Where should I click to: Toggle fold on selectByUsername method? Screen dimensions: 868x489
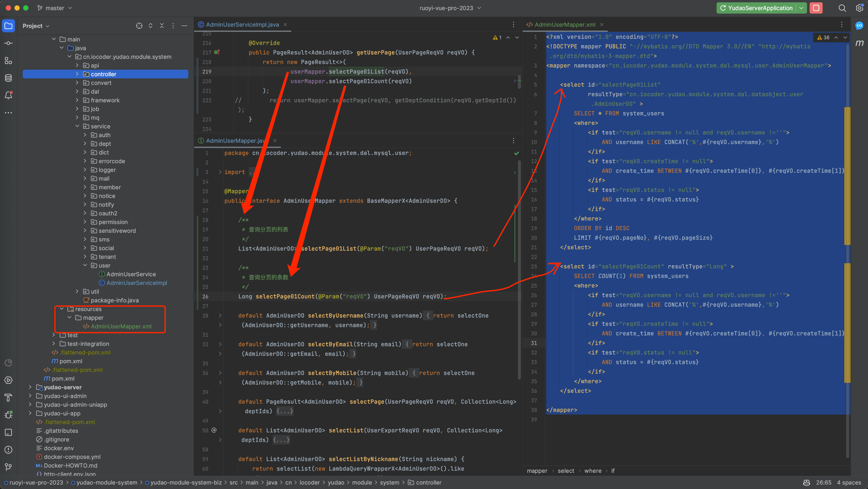click(220, 316)
